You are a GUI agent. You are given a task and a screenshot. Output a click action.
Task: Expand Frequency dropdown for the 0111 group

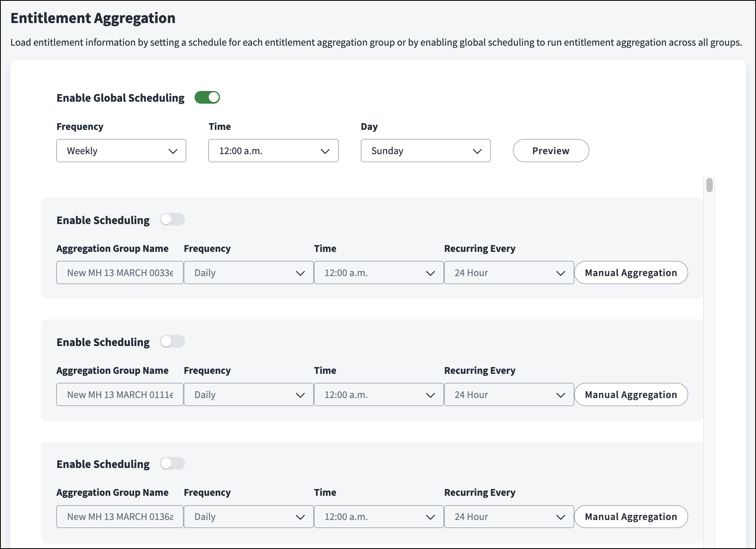coord(249,394)
